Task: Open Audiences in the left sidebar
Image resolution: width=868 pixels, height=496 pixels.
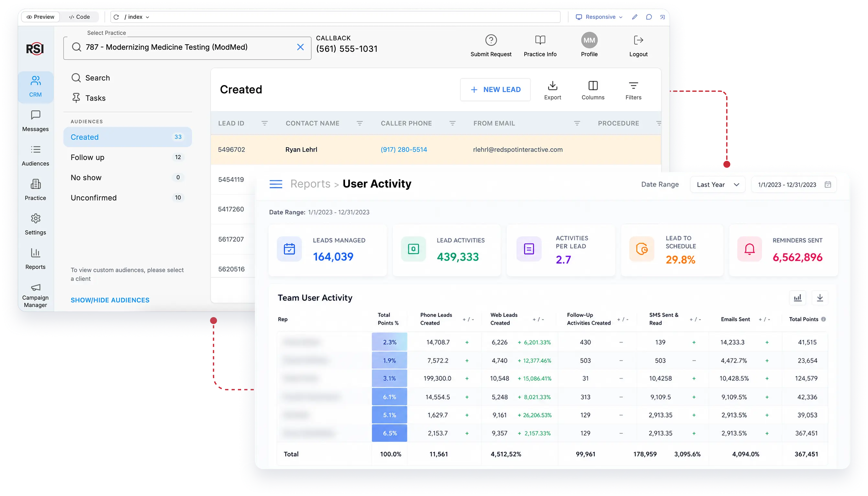Action: [35, 156]
